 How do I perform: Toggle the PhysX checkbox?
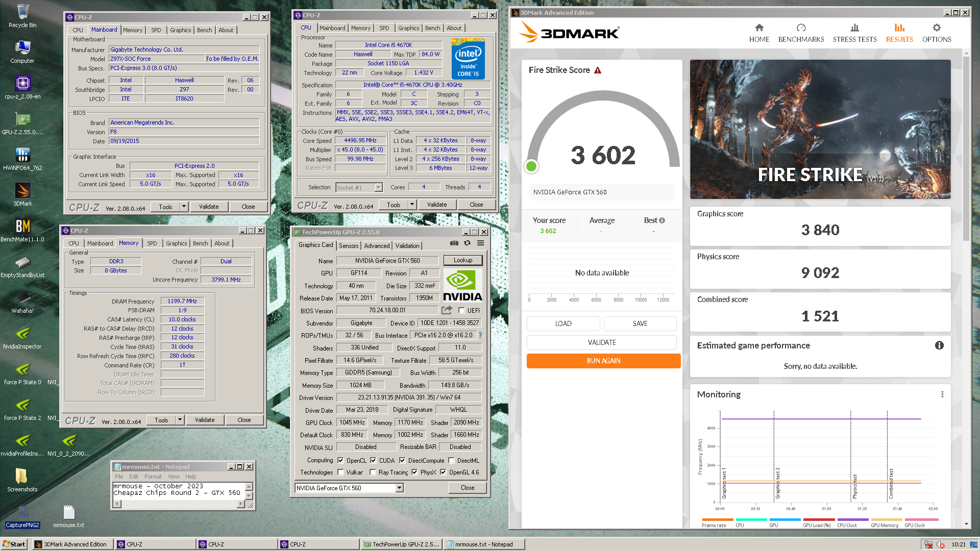pos(414,472)
